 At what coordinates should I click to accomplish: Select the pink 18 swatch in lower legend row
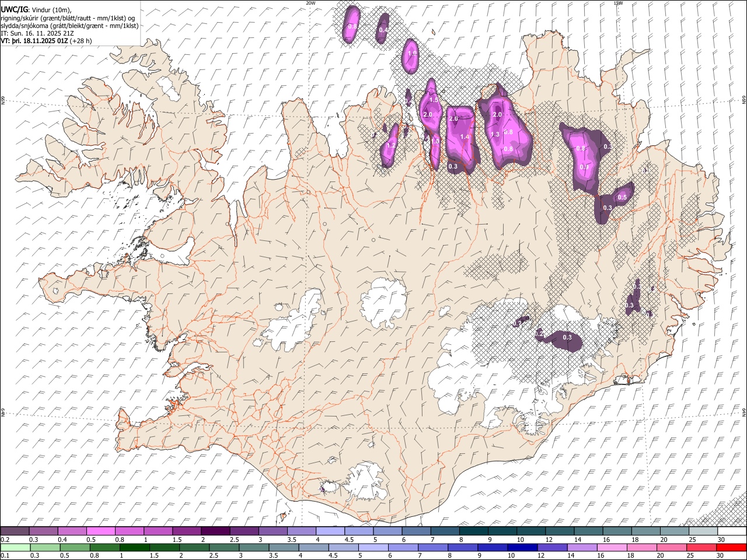(642, 547)
